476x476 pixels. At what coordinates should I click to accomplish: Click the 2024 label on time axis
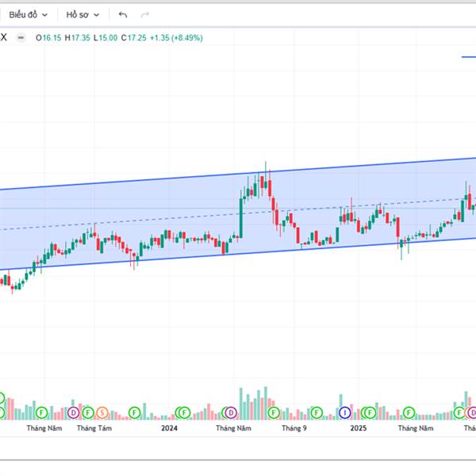(x=169, y=428)
